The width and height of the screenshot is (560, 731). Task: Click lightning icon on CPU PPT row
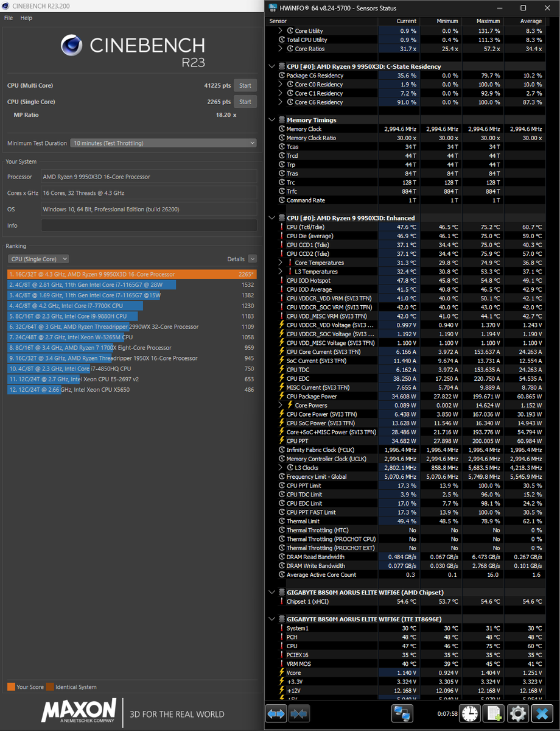[x=281, y=441]
